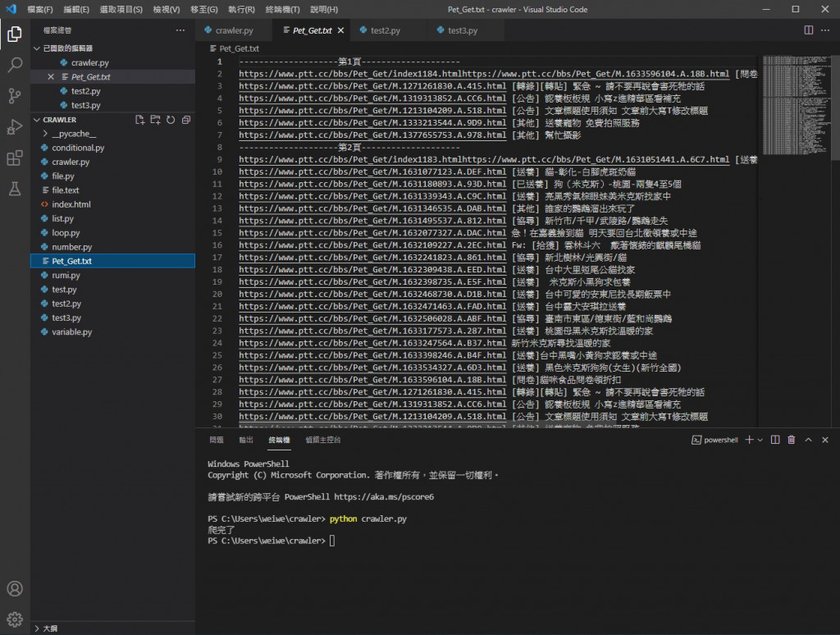Switch to the test3.py editor tab
The height and width of the screenshot is (635, 840).
(x=463, y=30)
